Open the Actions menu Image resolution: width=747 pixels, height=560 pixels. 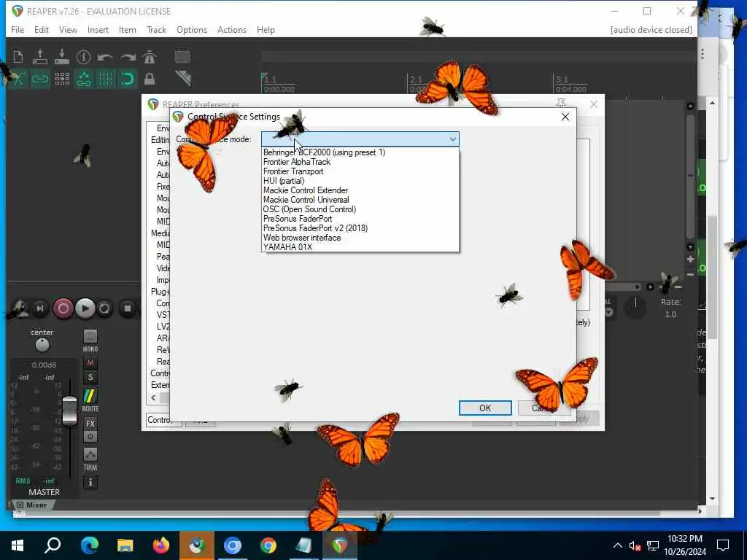click(231, 29)
